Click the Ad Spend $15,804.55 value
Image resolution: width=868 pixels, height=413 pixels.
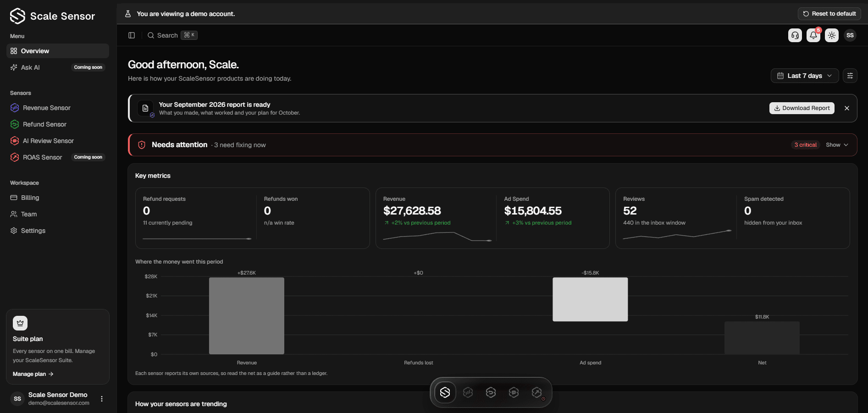click(533, 211)
